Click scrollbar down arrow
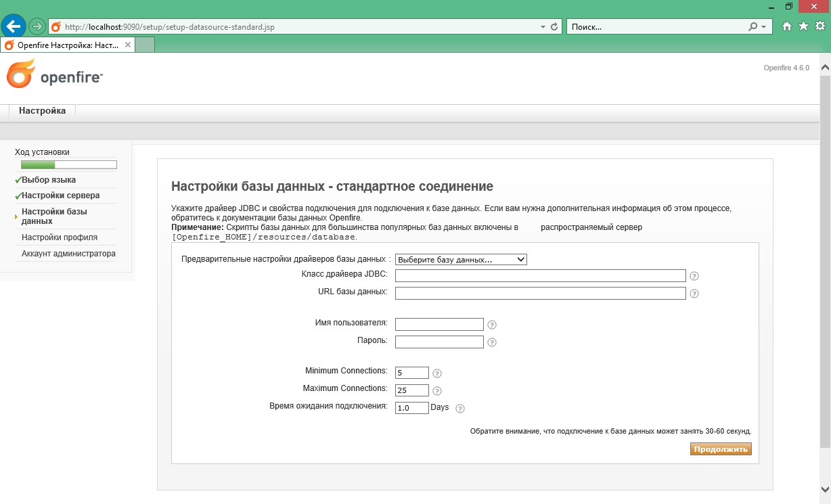The image size is (831, 504). point(825,488)
